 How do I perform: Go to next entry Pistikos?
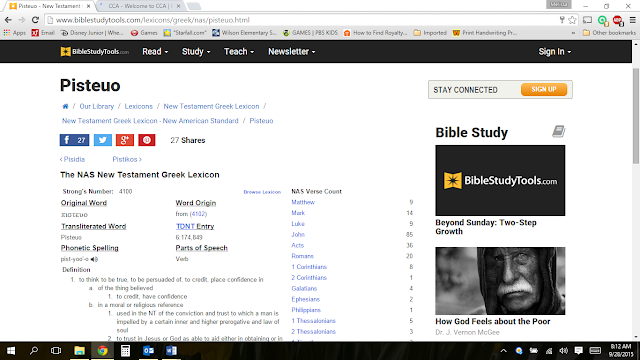point(127,159)
